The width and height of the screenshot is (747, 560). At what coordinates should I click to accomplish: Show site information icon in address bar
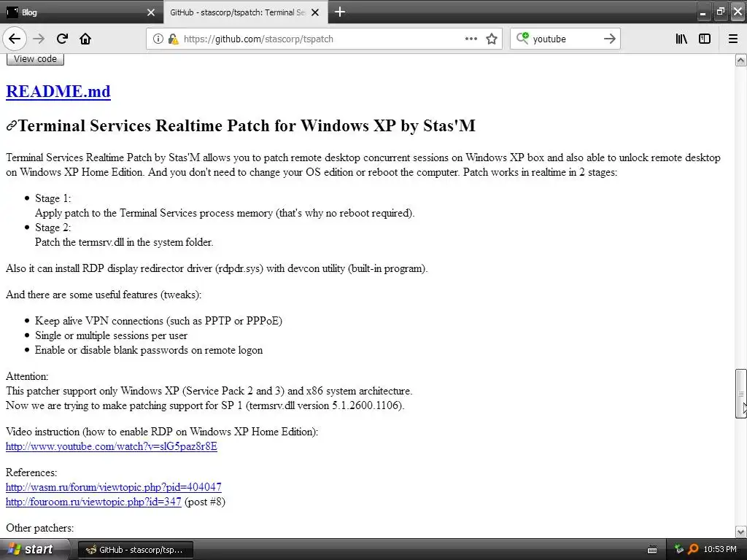(158, 39)
